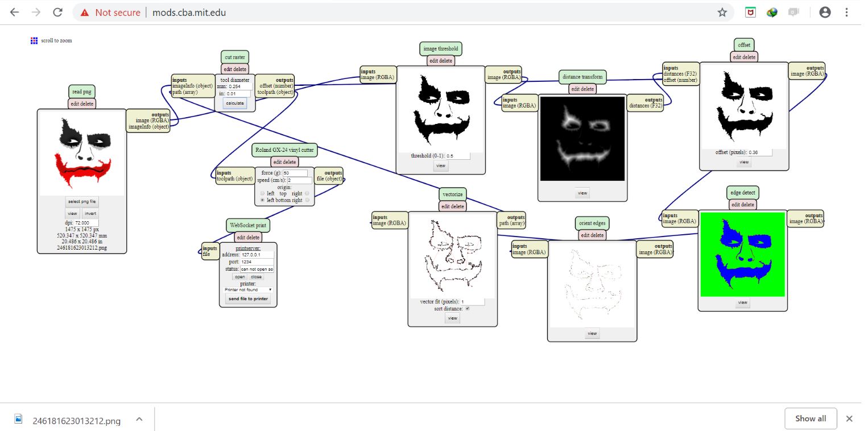The width and height of the screenshot is (868, 431).
Task: Click the distance transform module title
Action: click(582, 77)
